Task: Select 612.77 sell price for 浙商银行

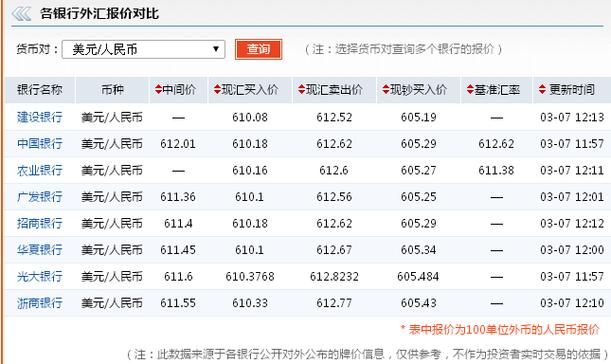Action: pos(334,303)
